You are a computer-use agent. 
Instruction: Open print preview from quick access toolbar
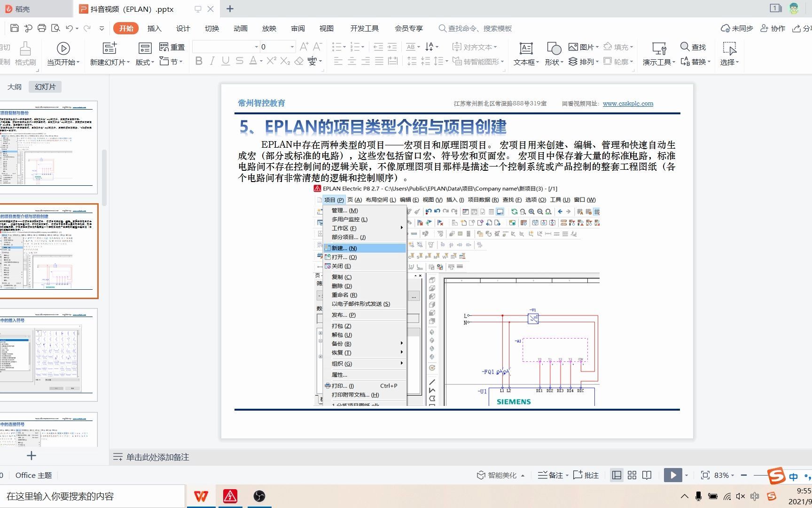55,28
